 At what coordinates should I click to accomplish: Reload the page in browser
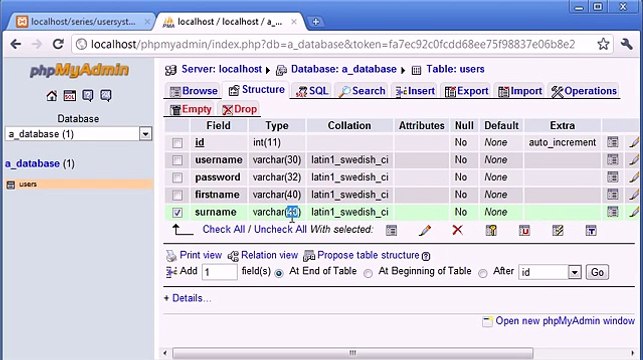click(x=58, y=44)
